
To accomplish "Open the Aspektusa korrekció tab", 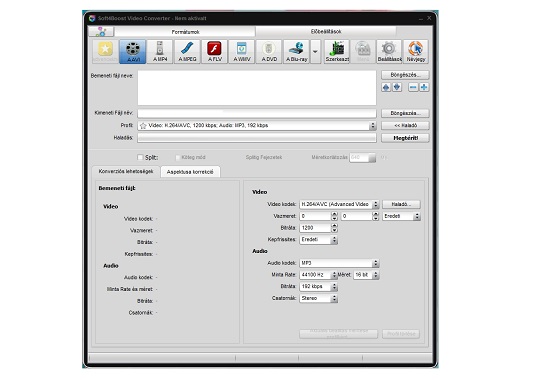I will (x=190, y=172).
